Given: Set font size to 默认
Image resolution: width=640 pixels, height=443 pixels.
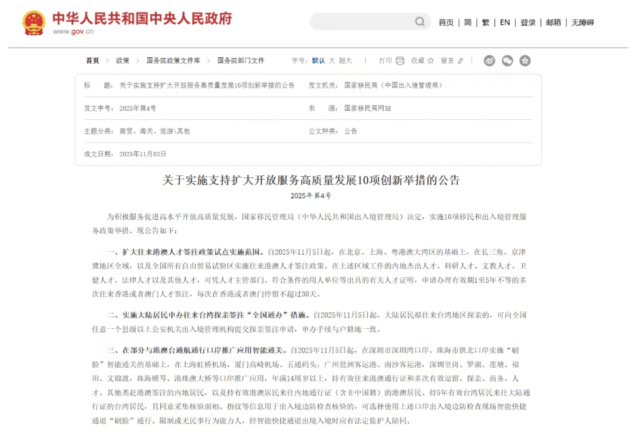Looking at the screenshot, I should 318,60.
